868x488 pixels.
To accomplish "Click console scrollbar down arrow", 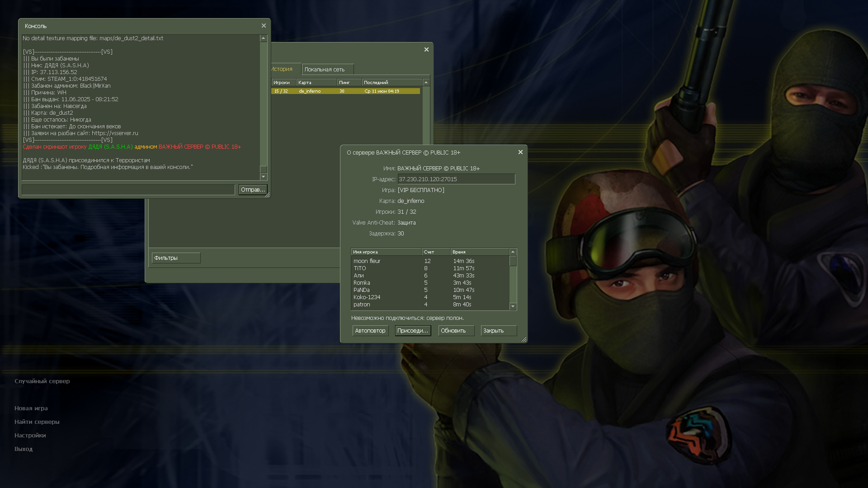I will click(264, 177).
